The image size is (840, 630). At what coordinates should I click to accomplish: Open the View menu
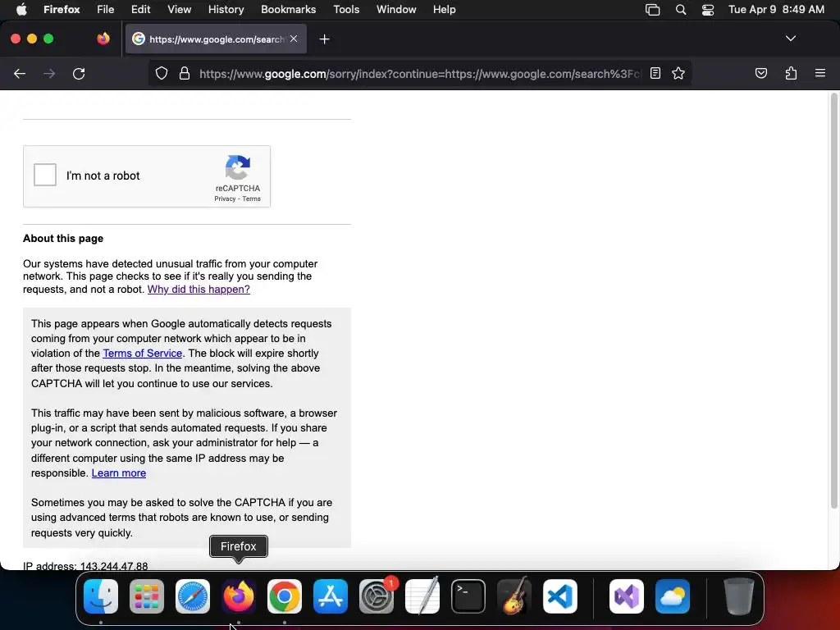(x=180, y=9)
